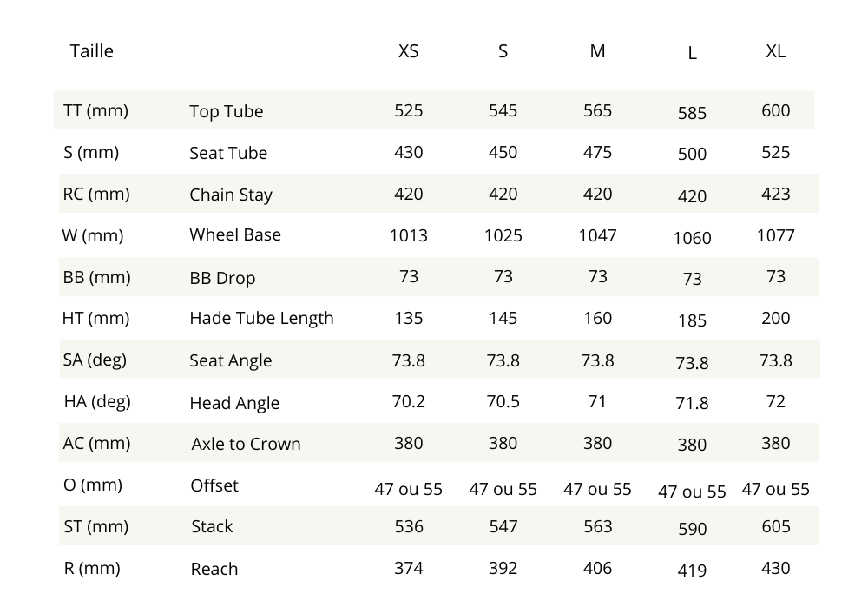Screen dimensions: 868x614
Task: Click the Chain Stay value 423
Action: (x=775, y=194)
